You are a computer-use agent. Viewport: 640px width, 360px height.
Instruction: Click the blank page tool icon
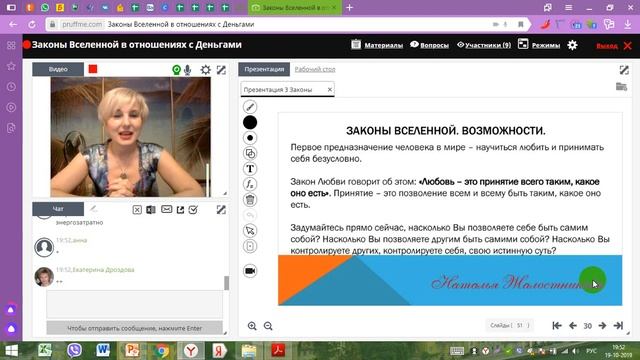click(250, 246)
